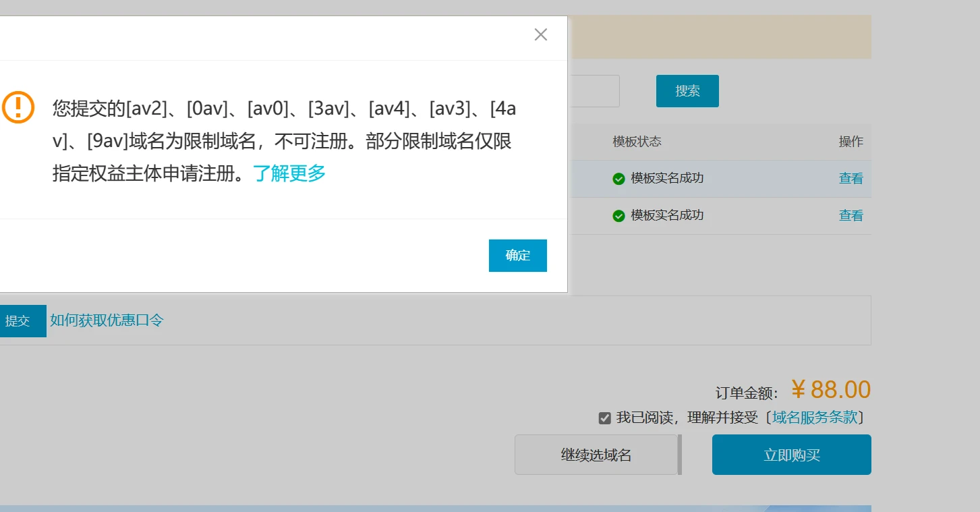Click the 模板状态 column header
Viewport: 980px width, 512px height.
coord(637,142)
